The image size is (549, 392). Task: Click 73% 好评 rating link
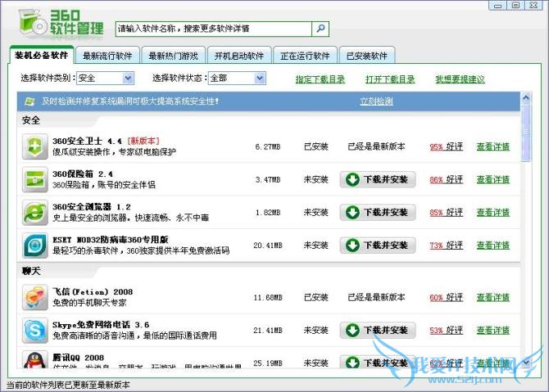pyautogui.click(x=447, y=246)
